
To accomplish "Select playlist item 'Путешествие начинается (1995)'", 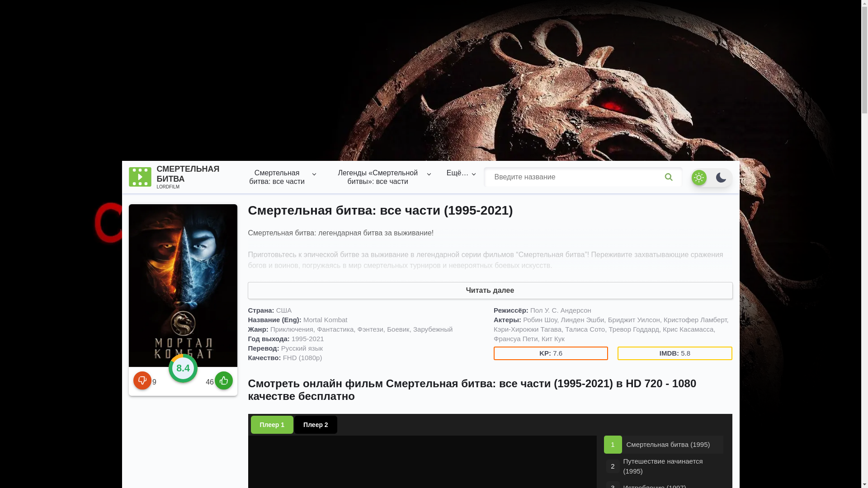I will [x=664, y=466].
